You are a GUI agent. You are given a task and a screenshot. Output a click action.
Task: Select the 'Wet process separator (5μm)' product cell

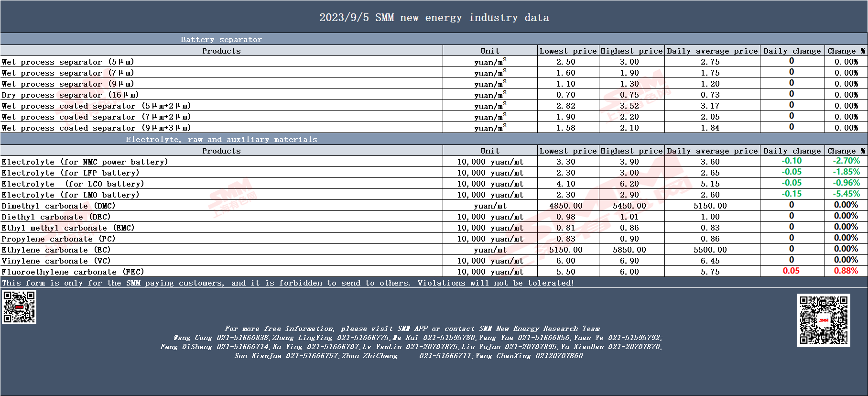(68, 62)
